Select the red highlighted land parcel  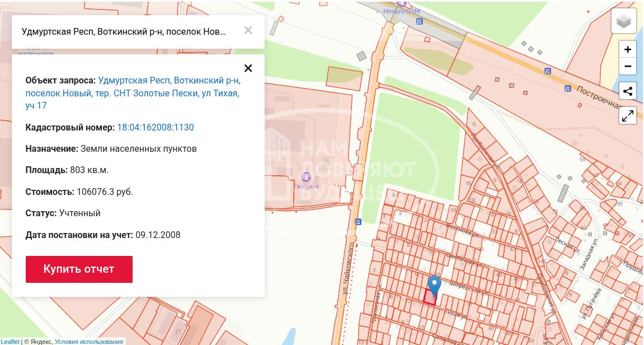click(429, 298)
